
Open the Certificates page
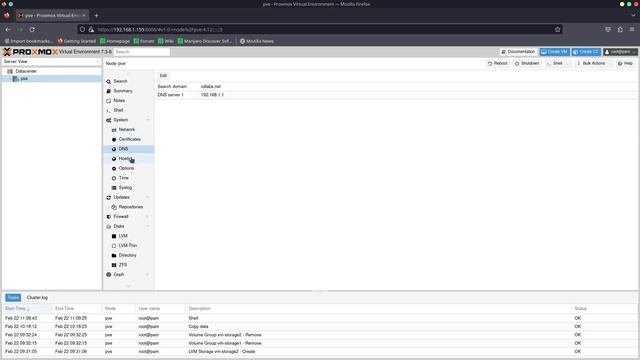(129, 139)
